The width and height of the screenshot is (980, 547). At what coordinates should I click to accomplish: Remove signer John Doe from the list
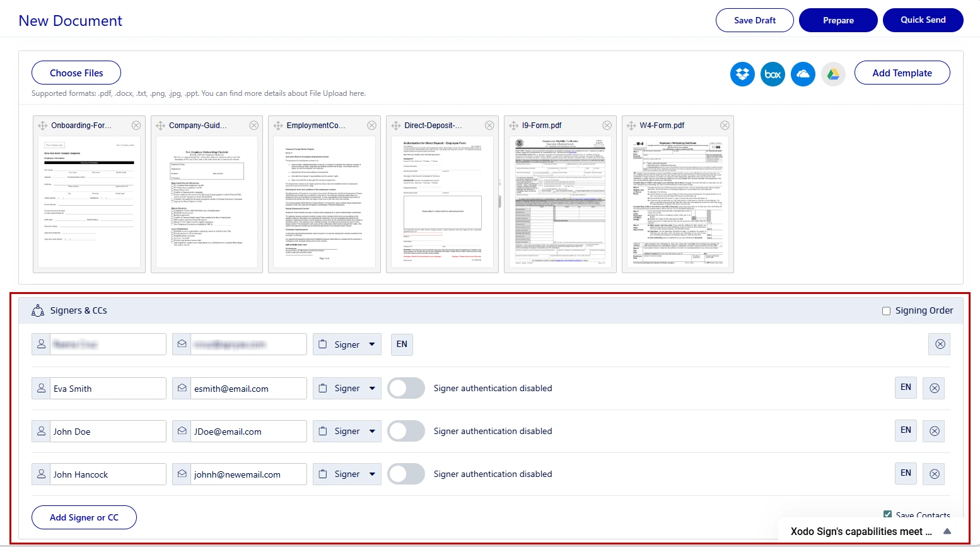(934, 431)
